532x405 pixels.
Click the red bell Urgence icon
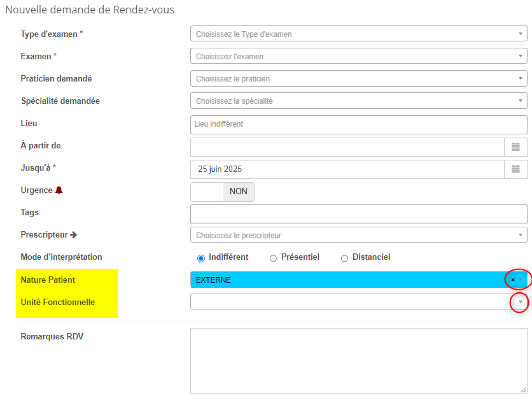point(59,190)
